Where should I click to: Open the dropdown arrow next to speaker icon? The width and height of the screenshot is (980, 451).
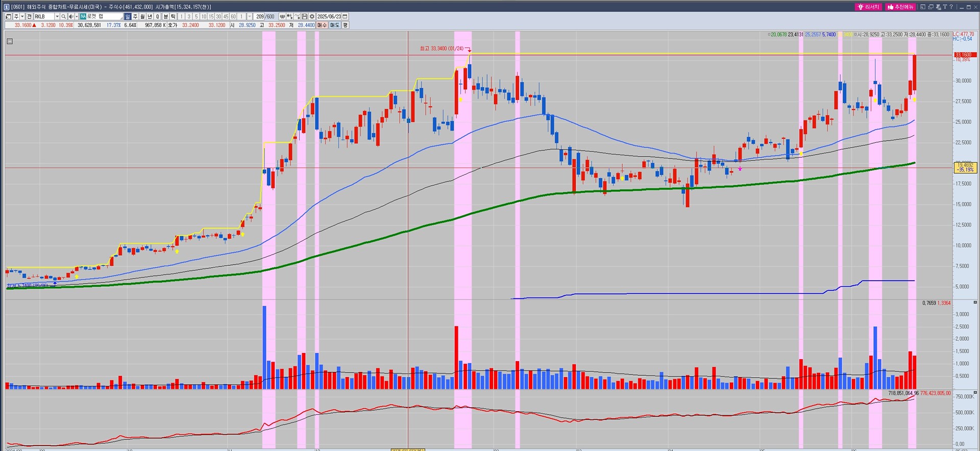coord(77,16)
